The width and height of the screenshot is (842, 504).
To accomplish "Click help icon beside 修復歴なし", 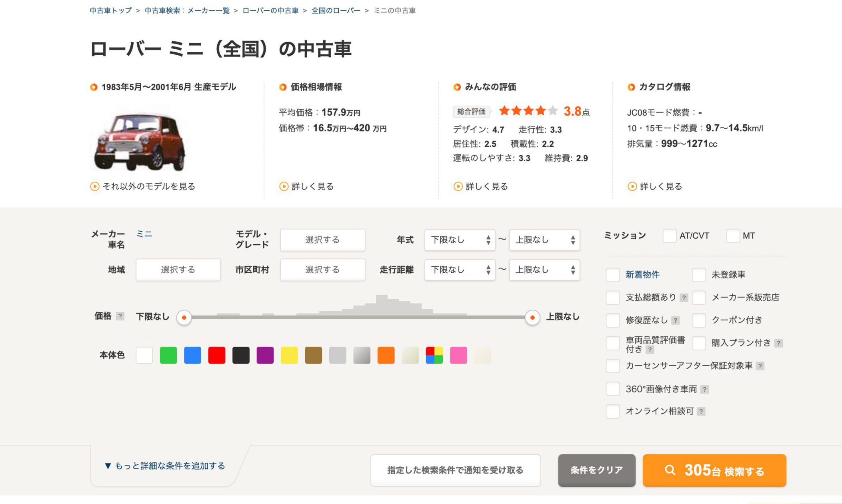I will click(x=676, y=320).
